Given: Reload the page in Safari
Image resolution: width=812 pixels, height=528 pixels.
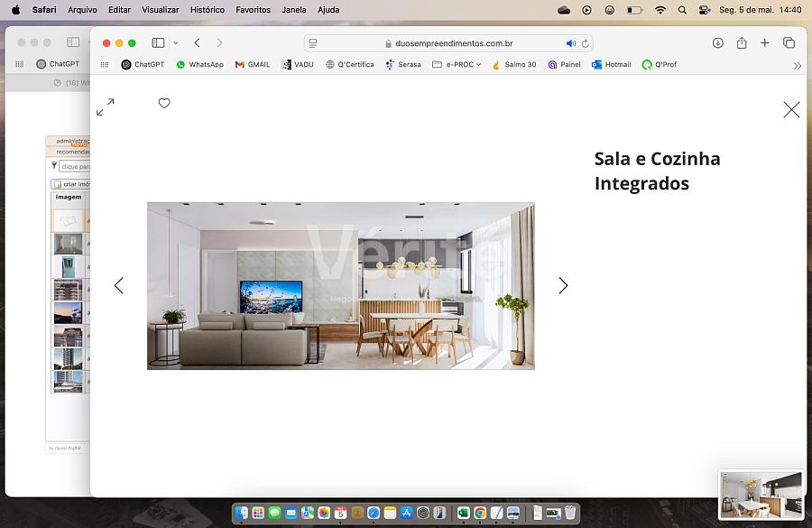Looking at the screenshot, I should [586, 43].
